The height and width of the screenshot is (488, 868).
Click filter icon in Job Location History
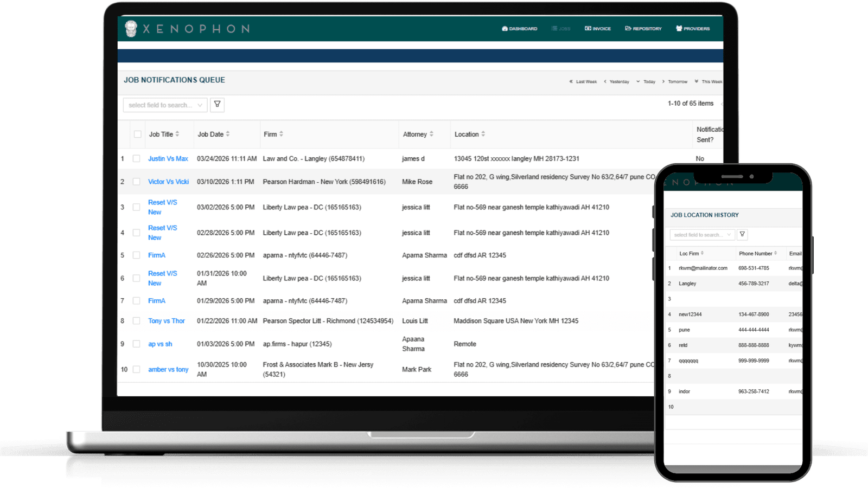pos(742,234)
